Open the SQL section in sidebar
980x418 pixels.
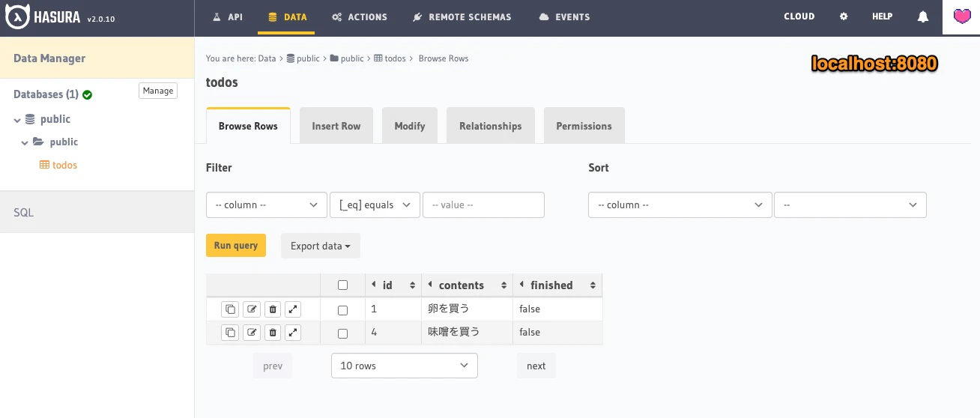97,212
